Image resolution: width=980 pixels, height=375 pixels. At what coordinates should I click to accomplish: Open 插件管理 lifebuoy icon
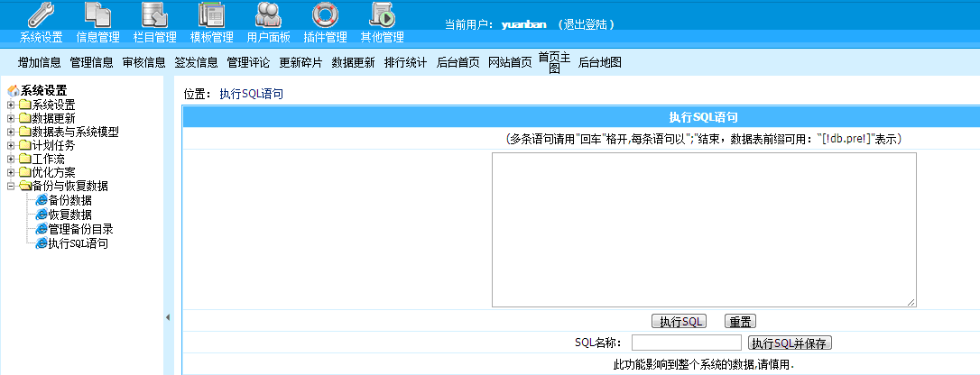pos(325,14)
